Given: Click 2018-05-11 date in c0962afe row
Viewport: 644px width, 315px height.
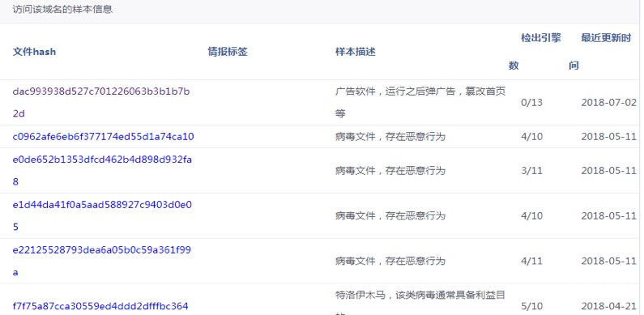Looking at the screenshot, I should point(608,136).
